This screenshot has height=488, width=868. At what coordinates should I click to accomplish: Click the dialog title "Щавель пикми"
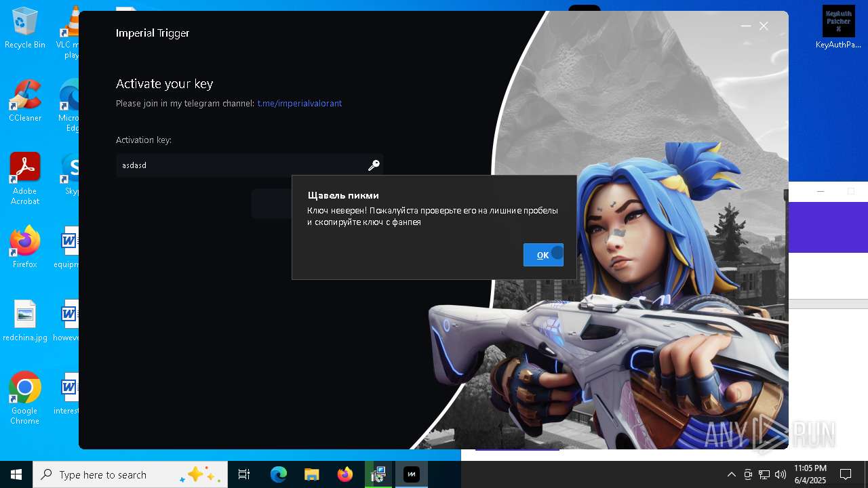tap(343, 195)
